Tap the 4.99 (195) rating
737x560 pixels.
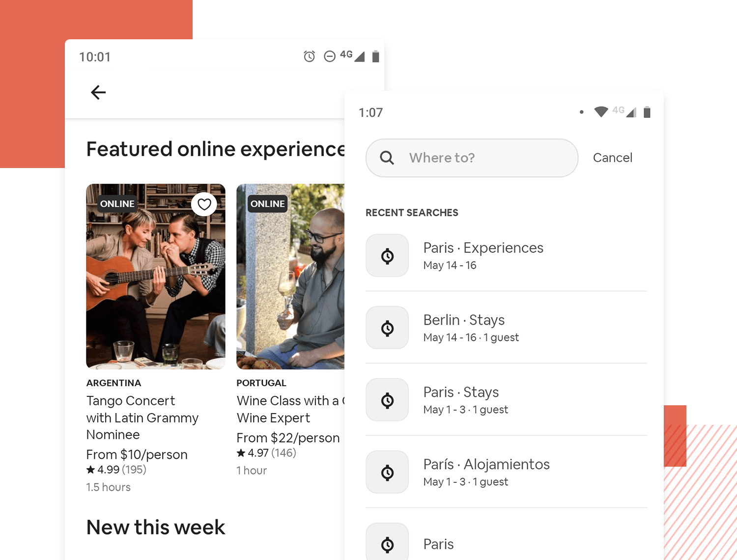pyautogui.click(x=116, y=470)
